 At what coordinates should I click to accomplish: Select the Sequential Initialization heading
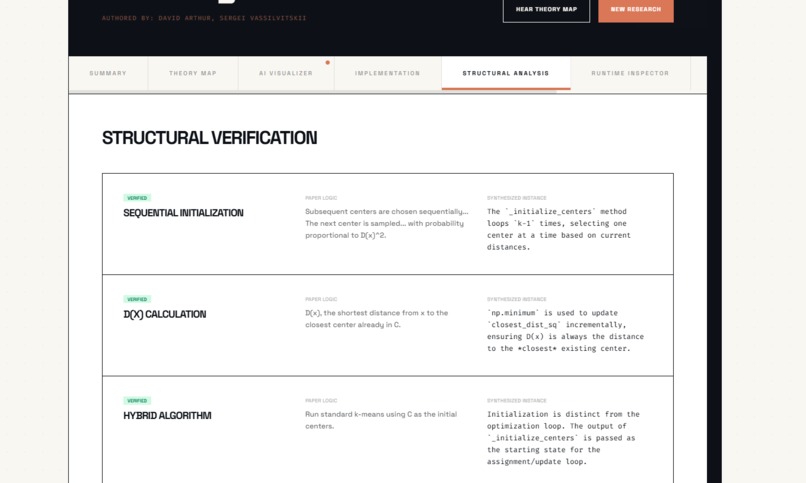click(184, 213)
